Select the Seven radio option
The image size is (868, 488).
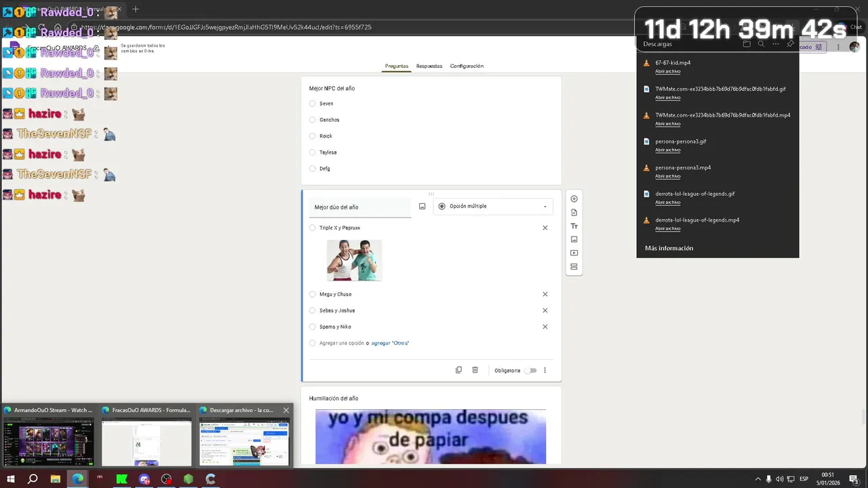[312, 104]
